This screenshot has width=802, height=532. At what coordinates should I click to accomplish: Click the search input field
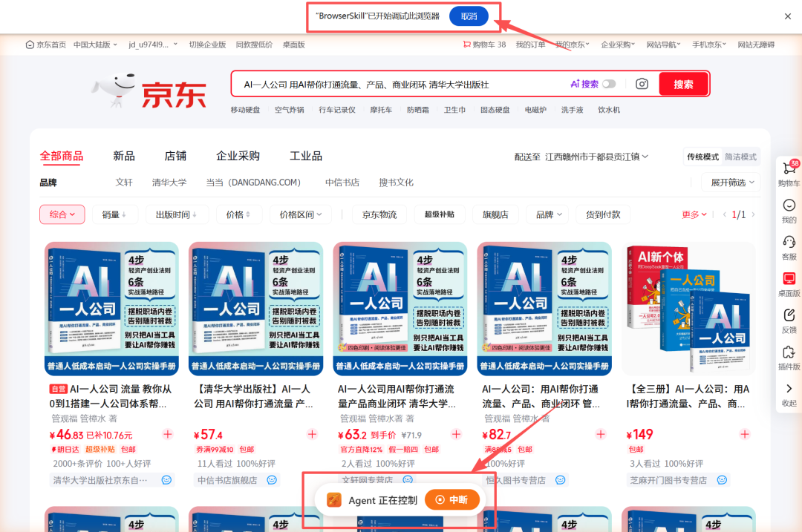click(x=399, y=85)
